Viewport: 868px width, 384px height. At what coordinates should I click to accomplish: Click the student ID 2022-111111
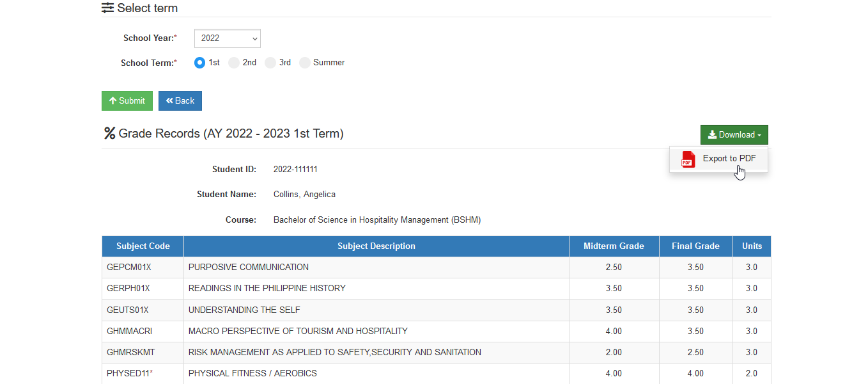tap(295, 170)
